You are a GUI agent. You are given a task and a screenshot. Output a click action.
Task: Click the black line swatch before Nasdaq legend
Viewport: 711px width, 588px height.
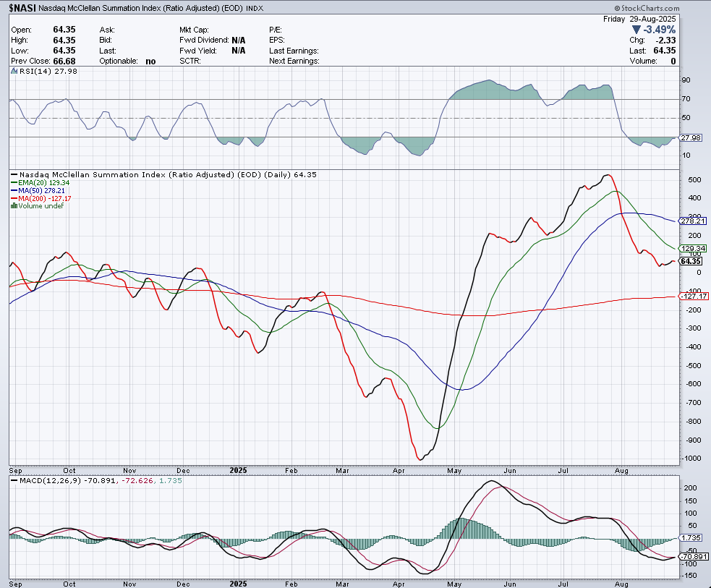[x=14, y=174]
